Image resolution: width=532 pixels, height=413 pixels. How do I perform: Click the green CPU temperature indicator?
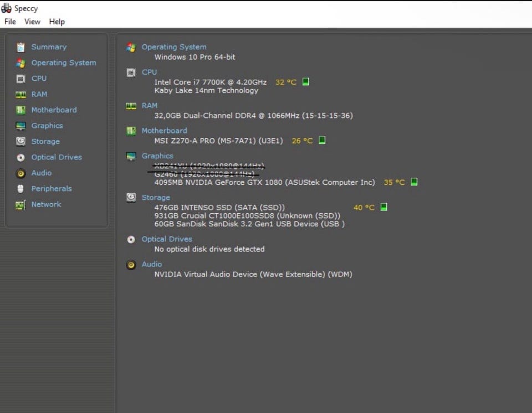pyautogui.click(x=306, y=82)
